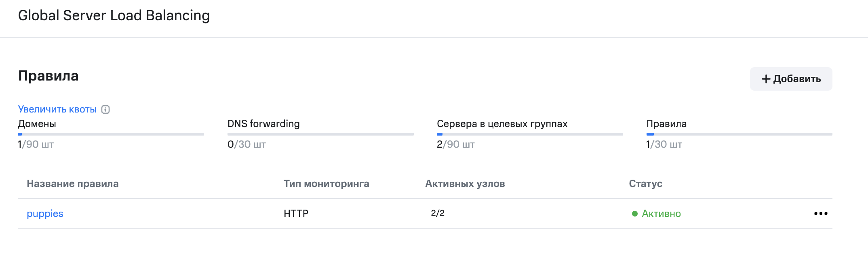Open the three-dots menu for puppies rule
This screenshot has width=868, height=259.
point(821,214)
